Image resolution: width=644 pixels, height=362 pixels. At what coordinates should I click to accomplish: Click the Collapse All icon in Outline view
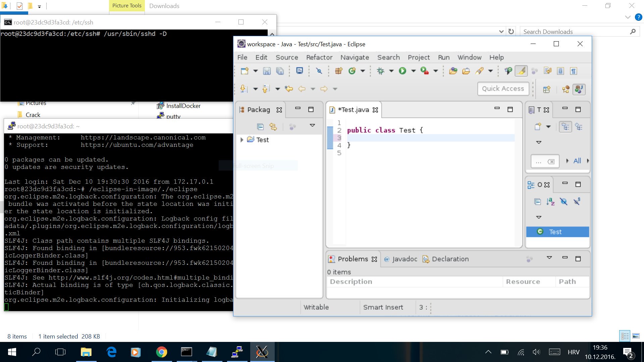click(537, 201)
